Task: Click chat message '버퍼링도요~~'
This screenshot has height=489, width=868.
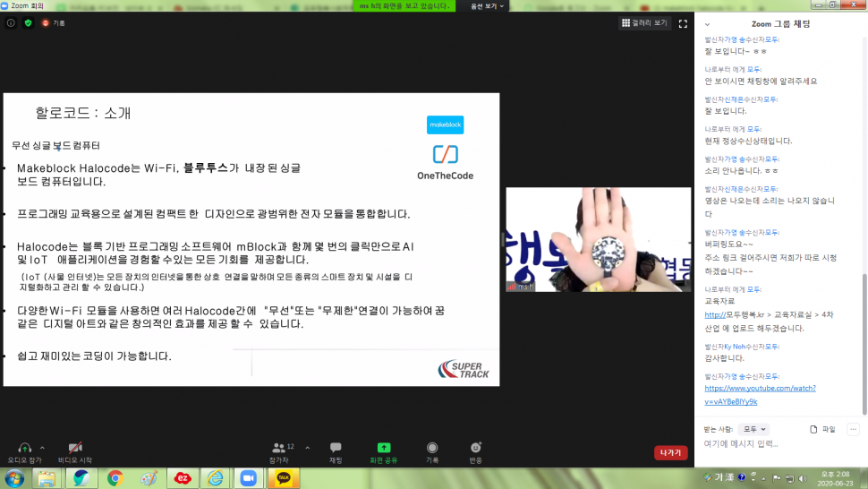Action: (728, 244)
